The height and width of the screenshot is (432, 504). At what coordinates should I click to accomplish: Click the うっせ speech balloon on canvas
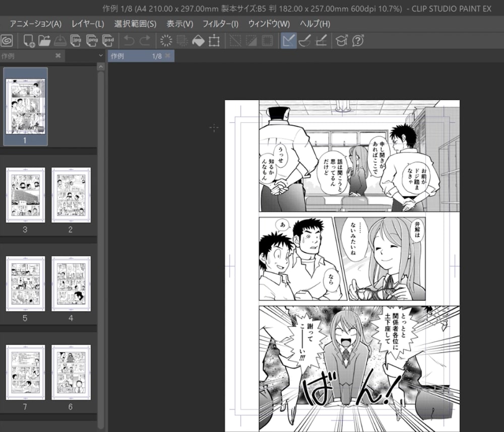pos(281,156)
